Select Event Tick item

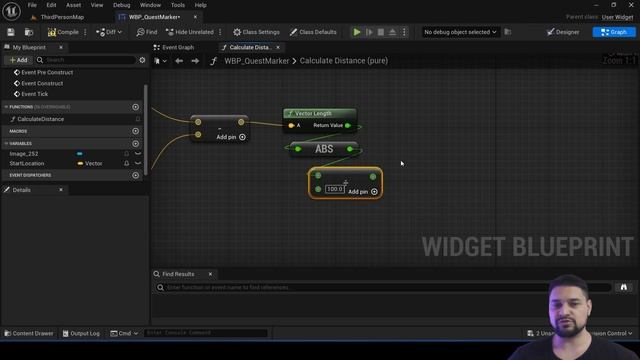click(35, 94)
